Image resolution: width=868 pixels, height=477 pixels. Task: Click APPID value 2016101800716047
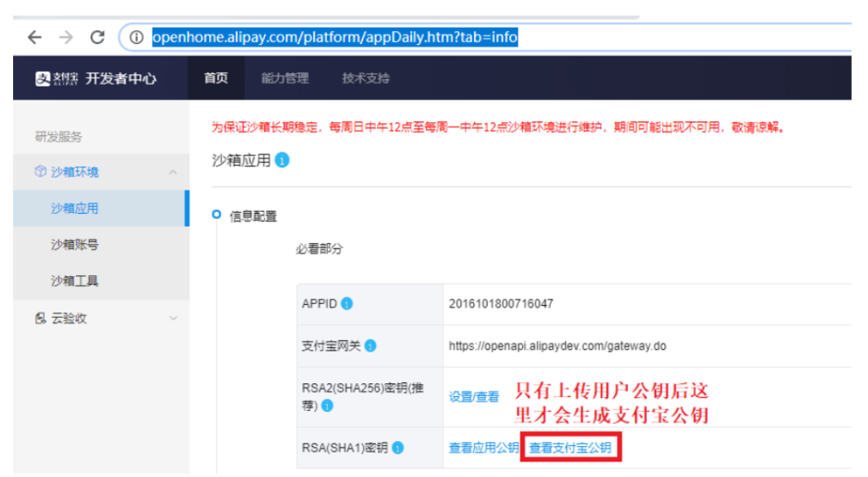(500, 304)
